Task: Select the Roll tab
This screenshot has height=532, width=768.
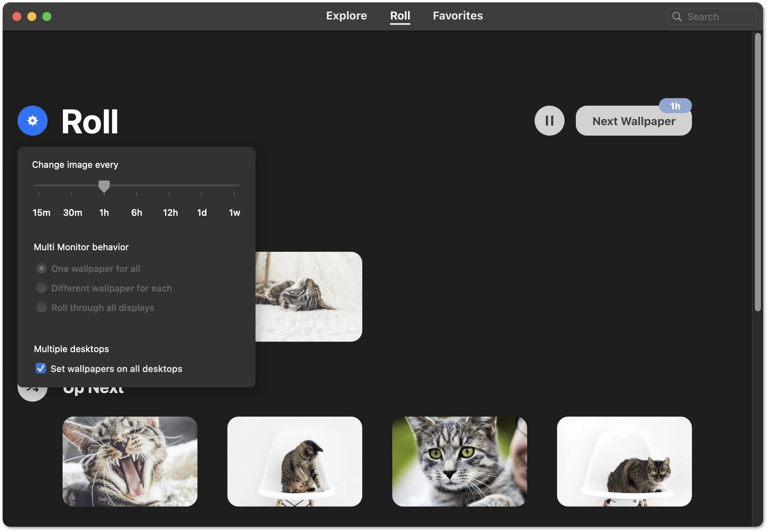Action: (x=400, y=16)
